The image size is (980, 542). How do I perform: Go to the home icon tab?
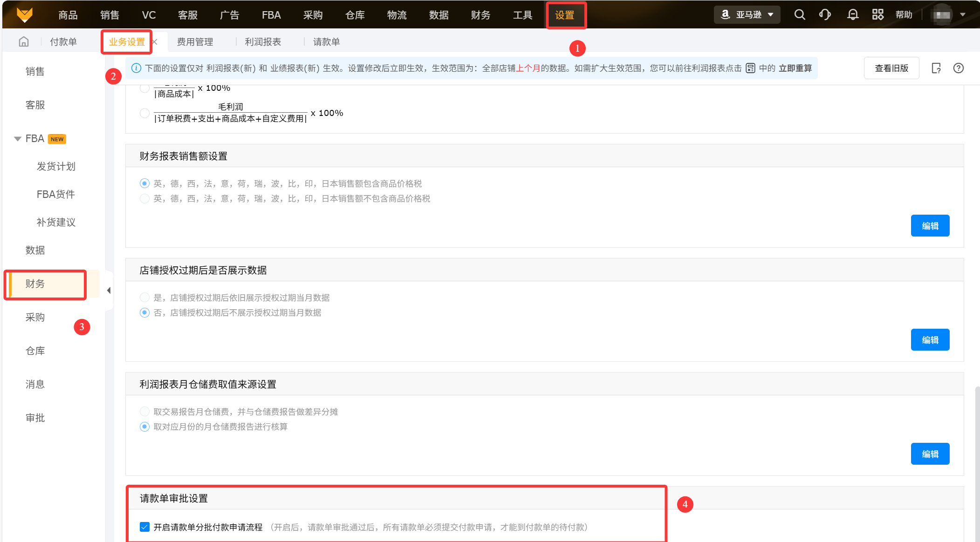point(24,42)
